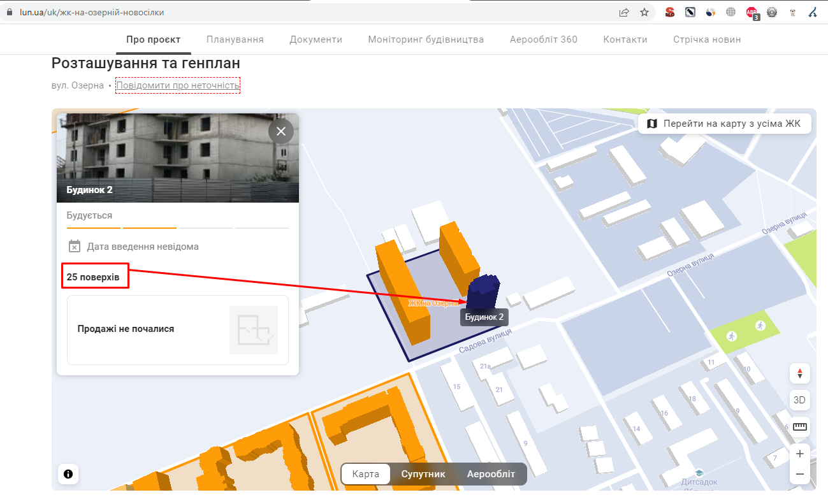Click the site lock icon in the address bar
The image size is (828, 504).
pyautogui.click(x=10, y=12)
